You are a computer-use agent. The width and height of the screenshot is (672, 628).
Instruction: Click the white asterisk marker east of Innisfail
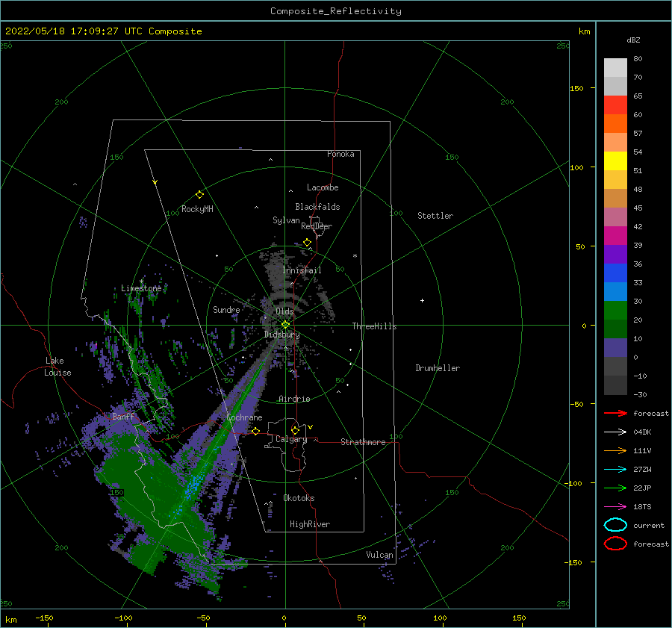click(x=355, y=256)
